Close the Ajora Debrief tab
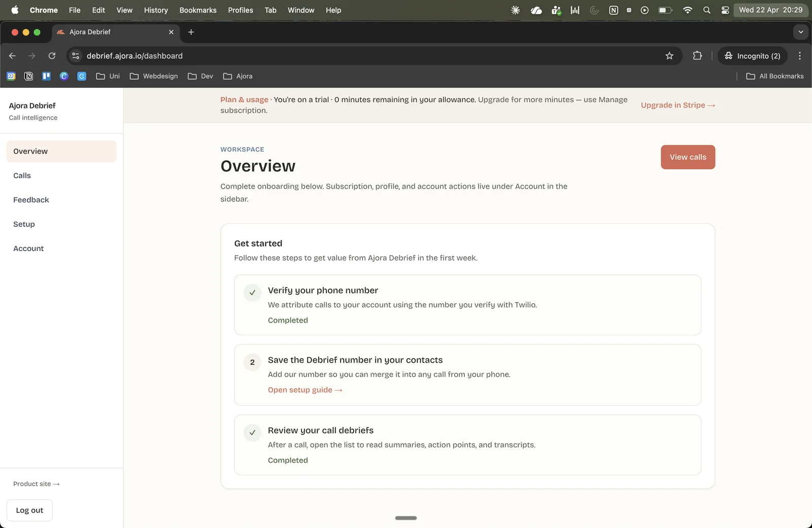Screen dimensions: 812x528 (x=171, y=32)
